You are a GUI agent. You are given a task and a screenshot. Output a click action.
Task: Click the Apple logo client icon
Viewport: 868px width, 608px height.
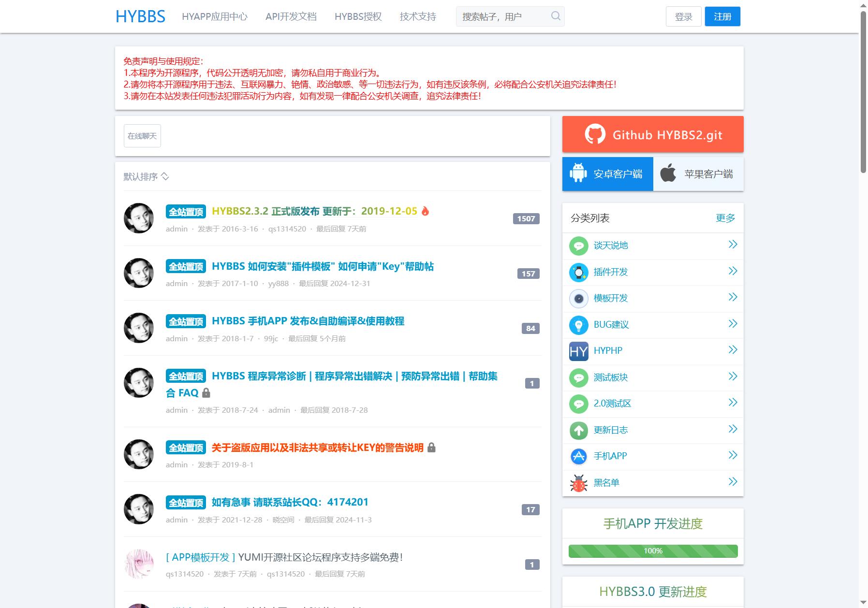668,173
